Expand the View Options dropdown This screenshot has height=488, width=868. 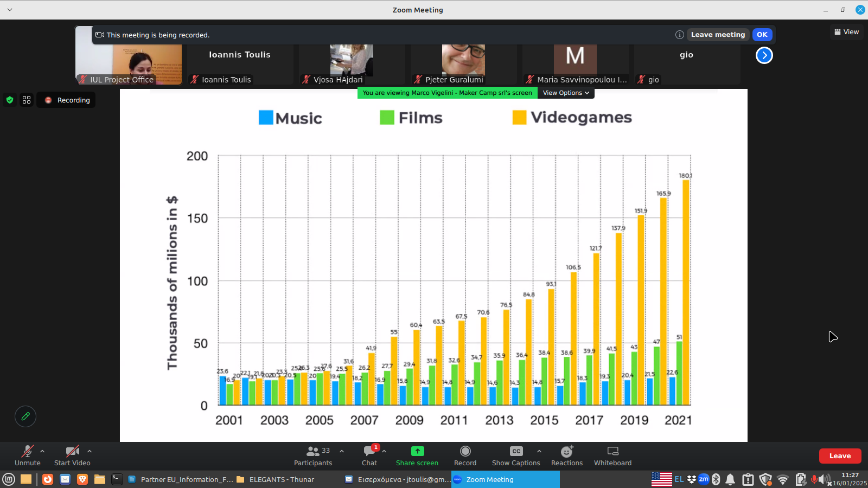566,93
